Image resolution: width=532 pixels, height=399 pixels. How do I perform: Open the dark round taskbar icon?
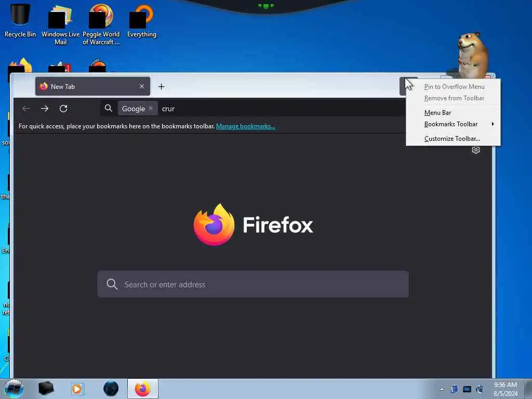(111, 389)
